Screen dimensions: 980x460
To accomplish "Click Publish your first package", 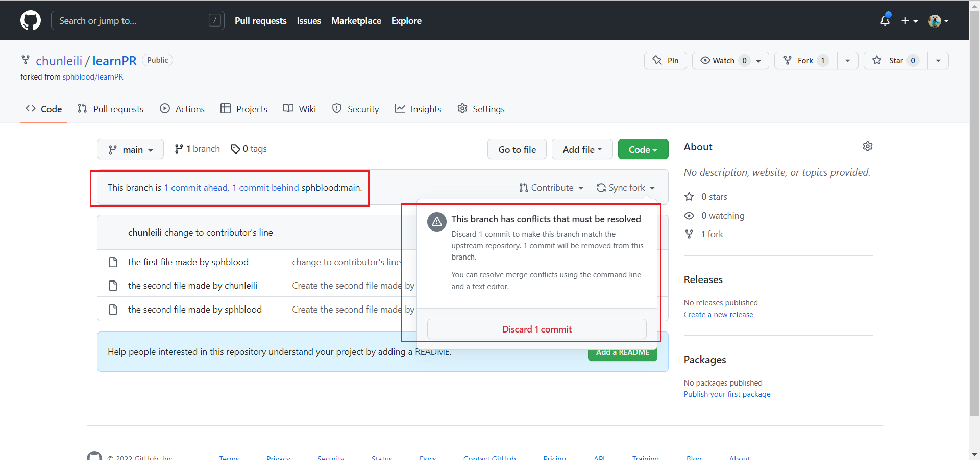I will (x=727, y=394).
